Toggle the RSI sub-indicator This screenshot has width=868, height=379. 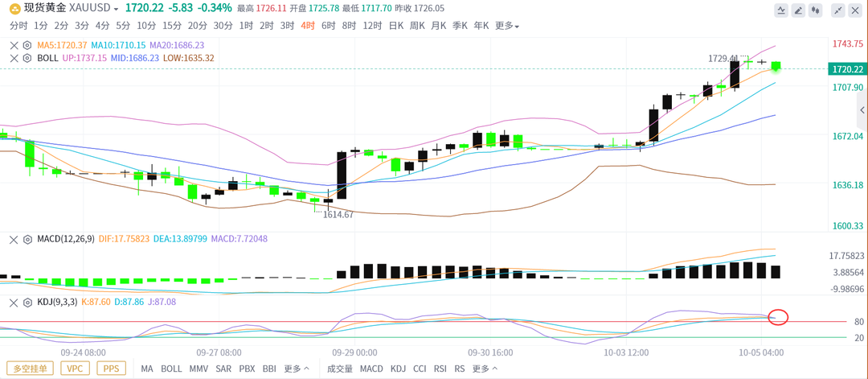(x=440, y=369)
